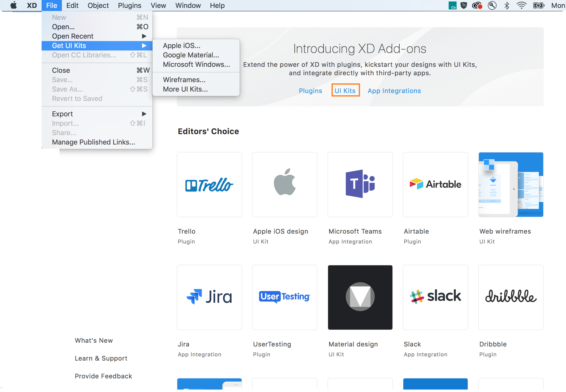Open the Jira app integration tile
566x392 pixels.
pos(209,297)
